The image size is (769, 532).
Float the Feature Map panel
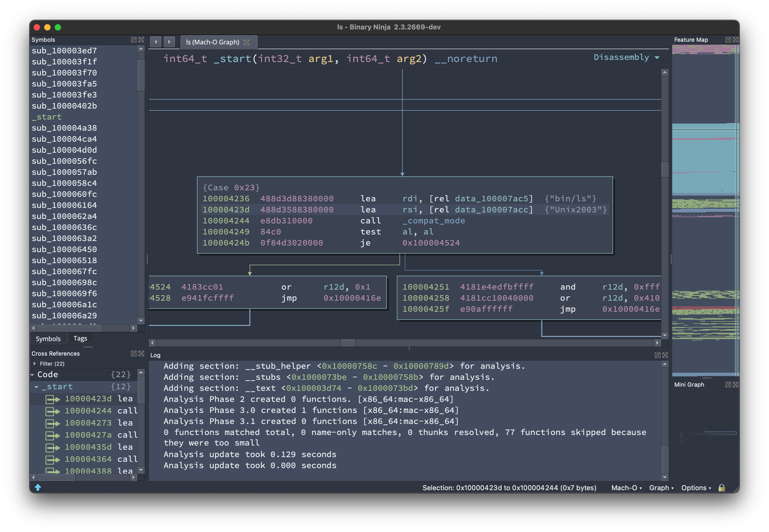click(728, 40)
